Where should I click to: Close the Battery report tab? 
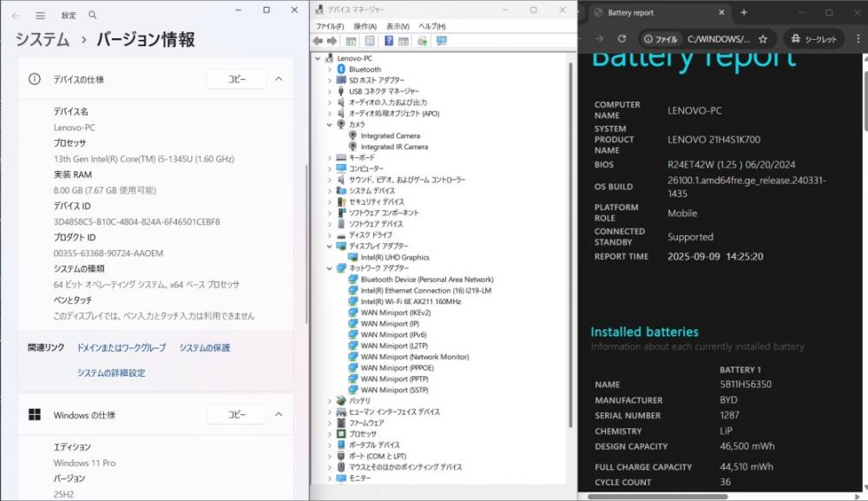721,12
